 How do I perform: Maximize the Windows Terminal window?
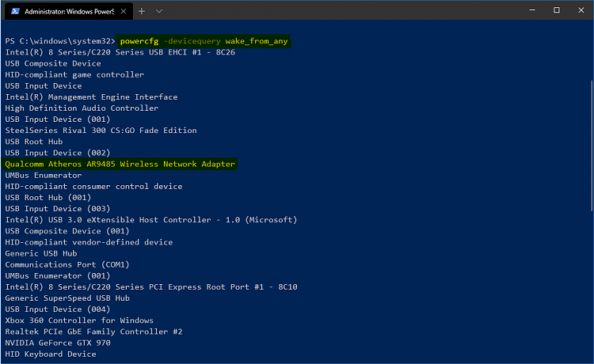(x=557, y=10)
